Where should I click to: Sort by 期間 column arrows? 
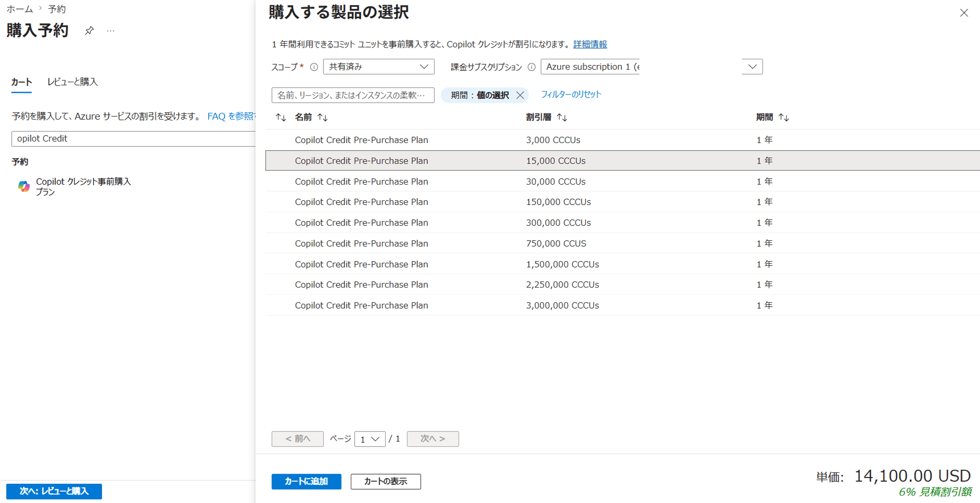[784, 118]
